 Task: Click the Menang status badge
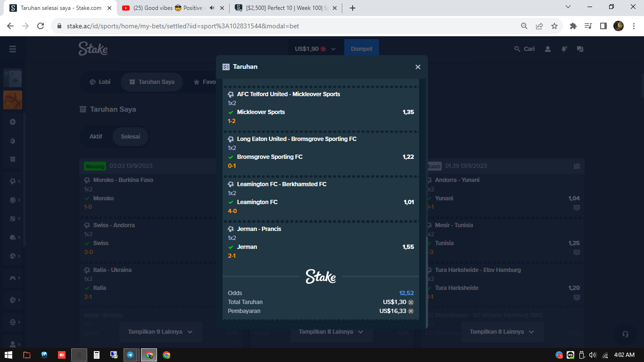pyautogui.click(x=95, y=166)
